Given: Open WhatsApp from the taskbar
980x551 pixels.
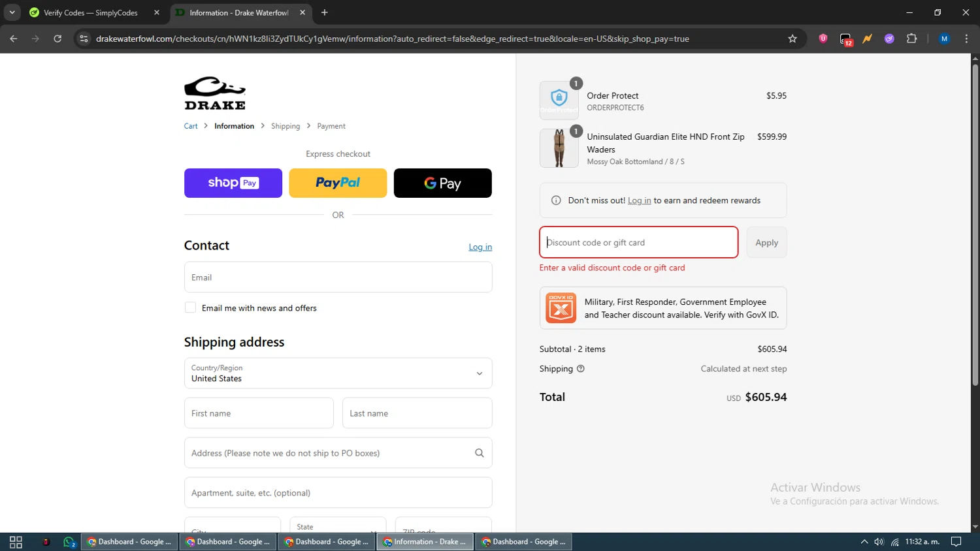Looking at the screenshot, I should (x=69, y=542).
